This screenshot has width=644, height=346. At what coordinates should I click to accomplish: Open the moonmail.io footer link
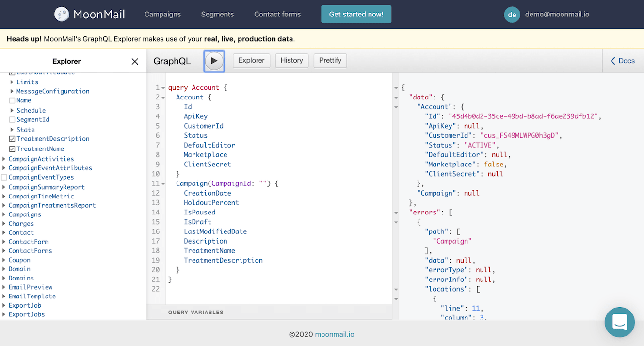coord(335,334)
